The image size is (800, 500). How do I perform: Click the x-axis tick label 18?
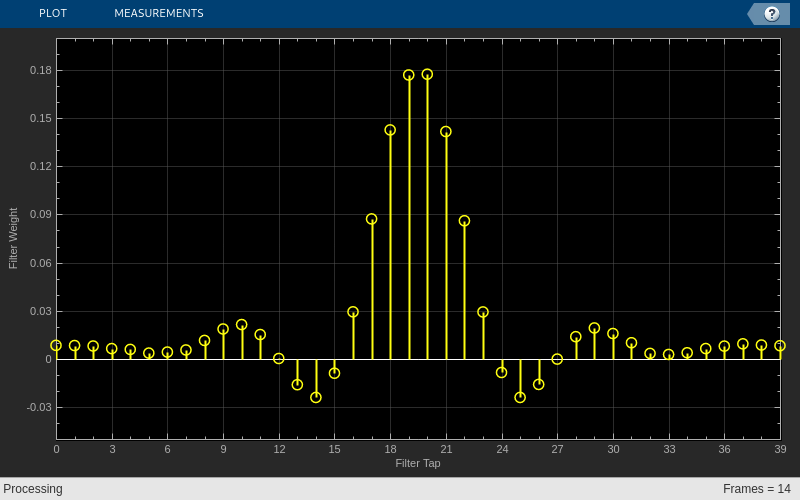[390, 449]
